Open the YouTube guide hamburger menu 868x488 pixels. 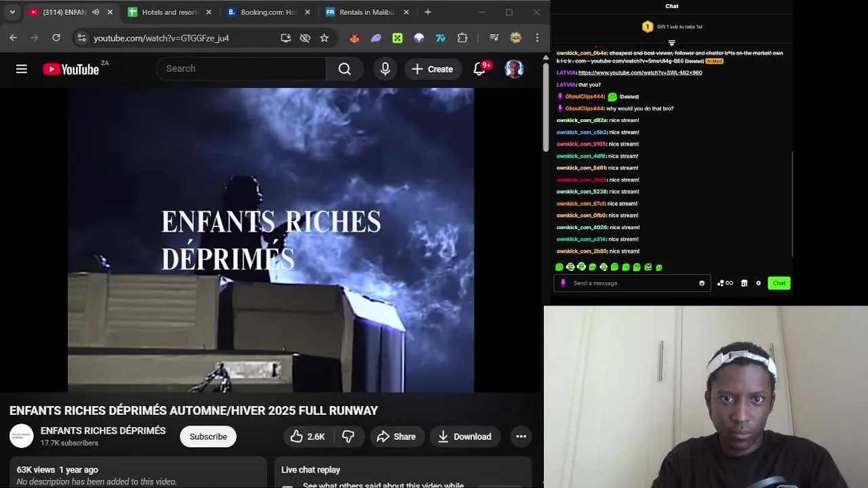22,68
